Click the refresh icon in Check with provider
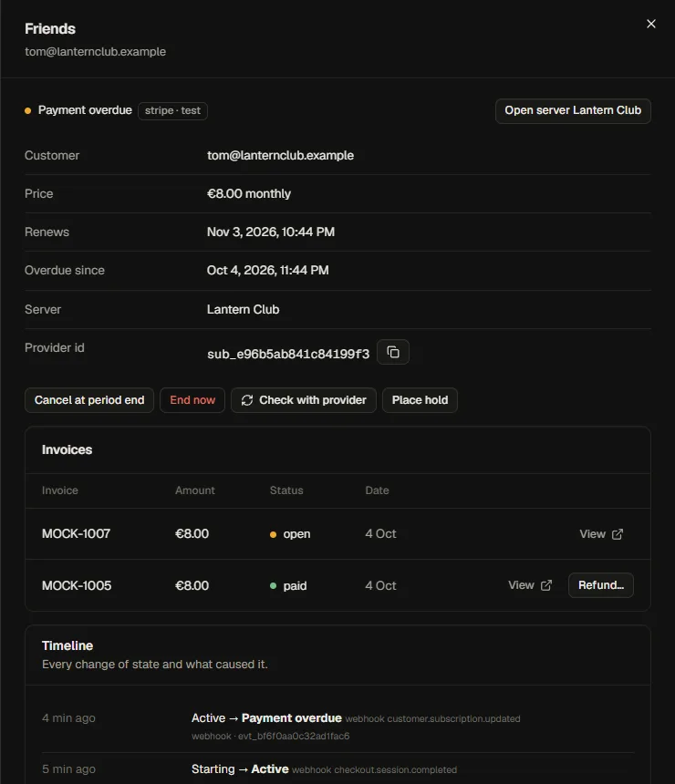675x784 pixels. pos(247,400)
